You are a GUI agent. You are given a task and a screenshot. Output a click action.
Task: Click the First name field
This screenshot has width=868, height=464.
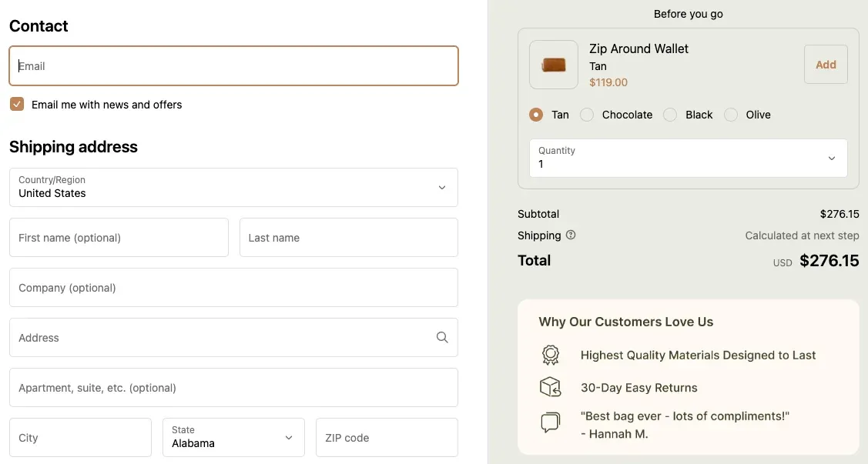click(x=119, y=237)
